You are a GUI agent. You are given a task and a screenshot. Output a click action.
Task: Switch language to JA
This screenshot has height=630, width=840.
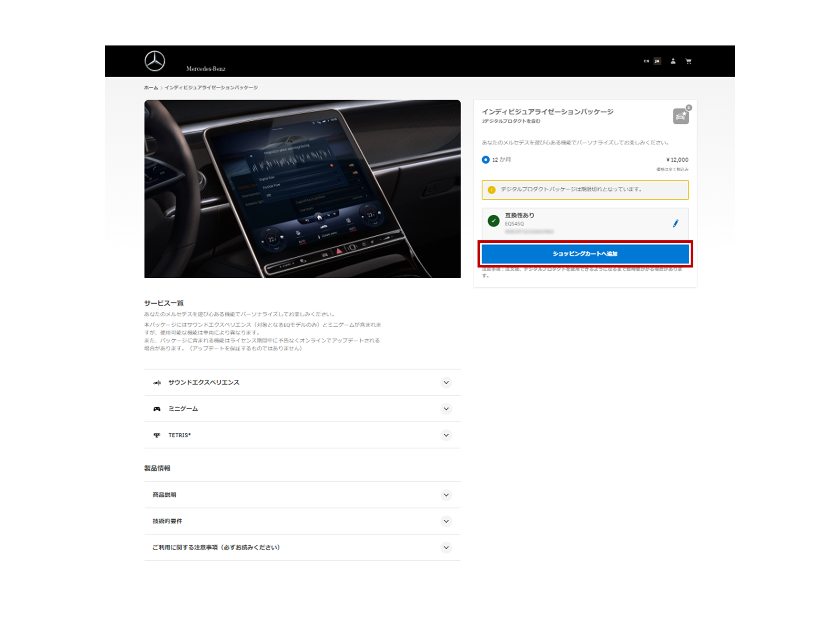[657, 61]
